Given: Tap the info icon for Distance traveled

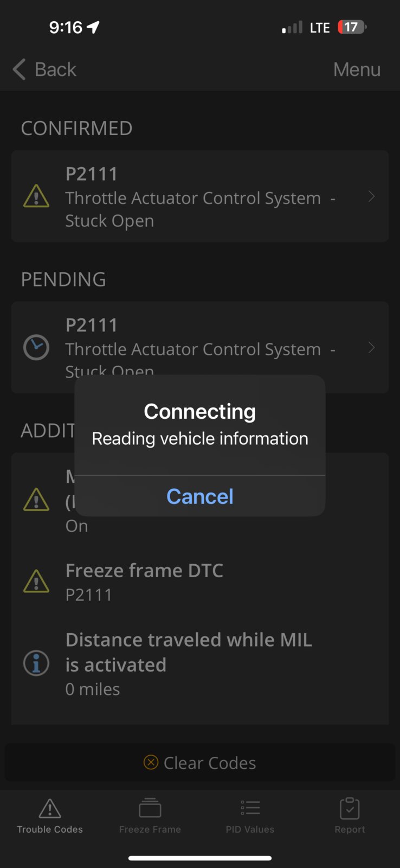Looking at the screenshot, I should tap(36, 663).
